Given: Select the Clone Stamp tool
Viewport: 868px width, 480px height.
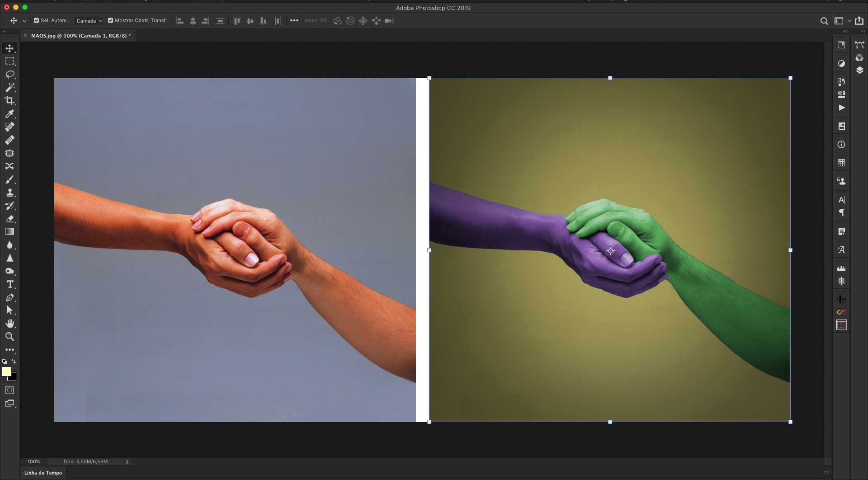Looking at the screenshot, I should (x=9, y=193).
